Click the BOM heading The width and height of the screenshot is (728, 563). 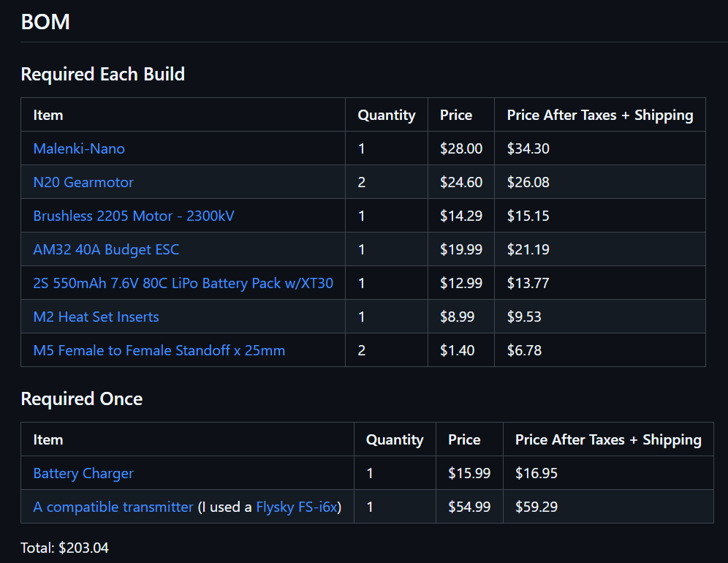(x=45, y=22)
